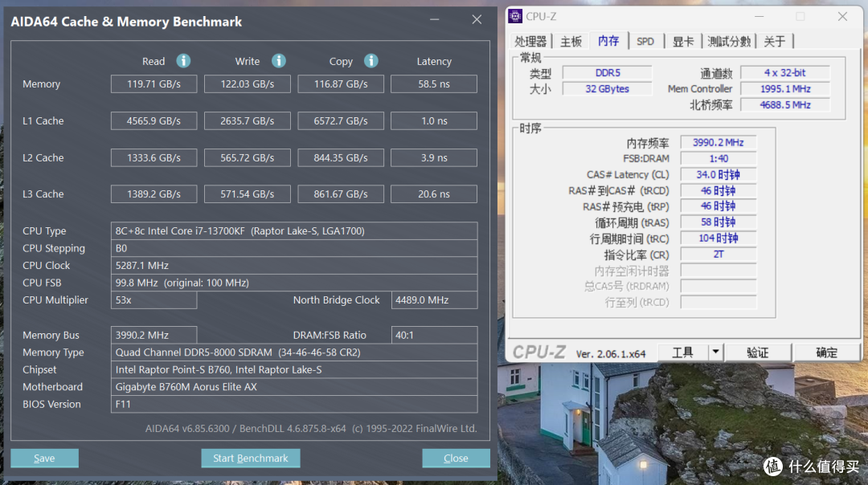Click the Read info icon in AIDA64
Screen dimensions: 868x485
coord(183,61)
